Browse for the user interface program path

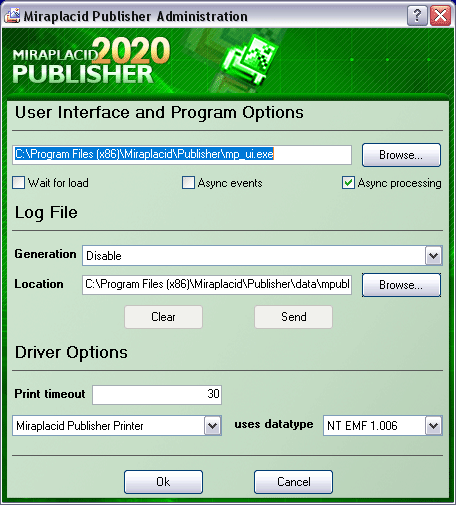coord(401,155)
